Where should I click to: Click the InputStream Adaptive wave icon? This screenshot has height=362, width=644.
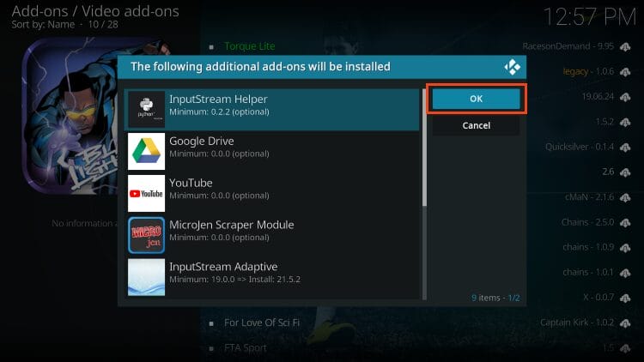(146, 277)
